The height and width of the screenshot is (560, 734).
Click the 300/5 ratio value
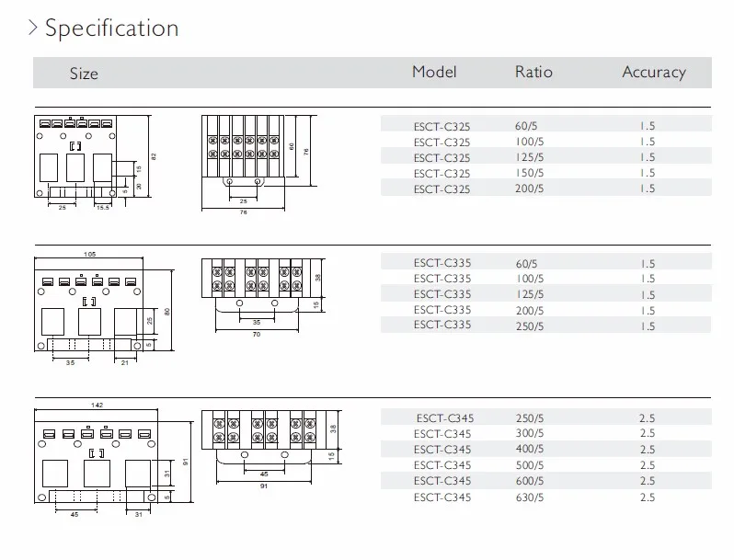tap(530, 433)
